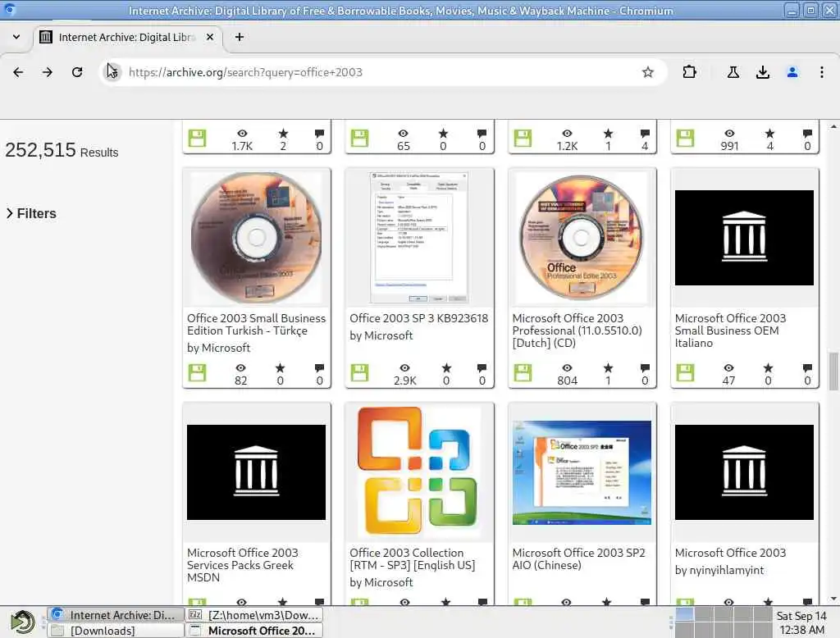840x638 pixels.
Task: Click "by Microsoft" under Office 2003 SP 3
Action: [x=381, y=335]
